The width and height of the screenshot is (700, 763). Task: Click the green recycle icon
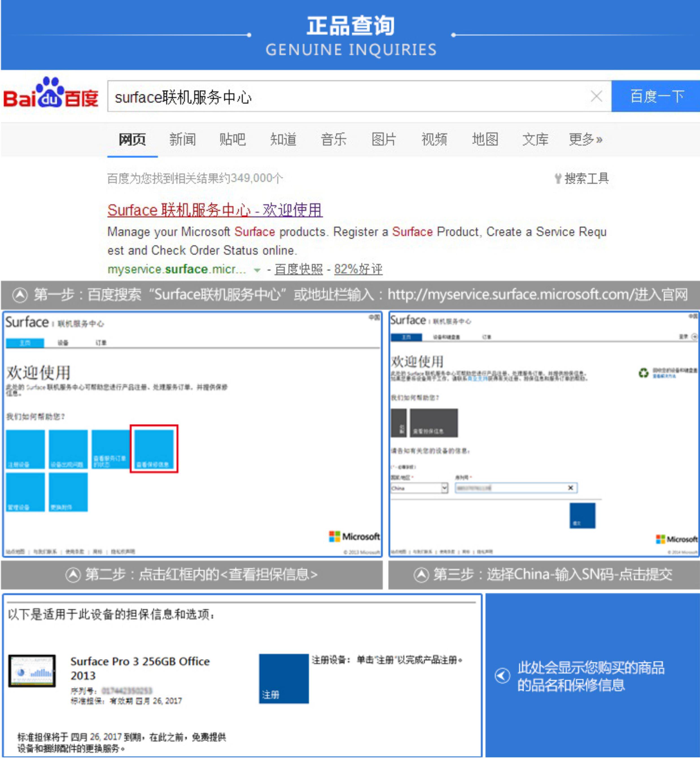[644, 372]
